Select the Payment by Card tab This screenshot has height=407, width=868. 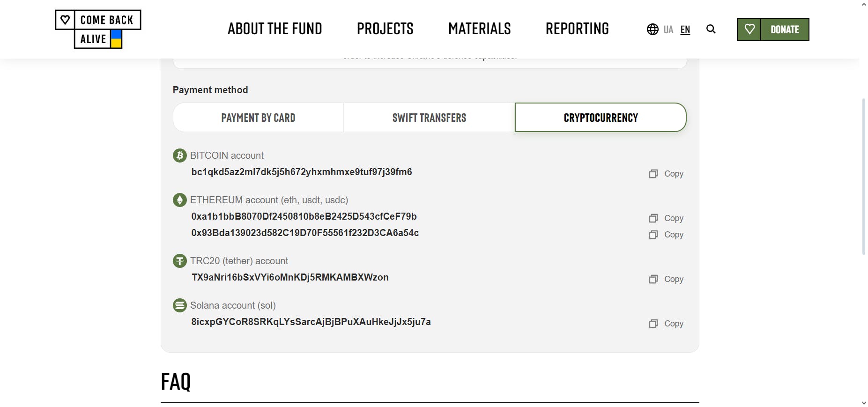(258, 118)
